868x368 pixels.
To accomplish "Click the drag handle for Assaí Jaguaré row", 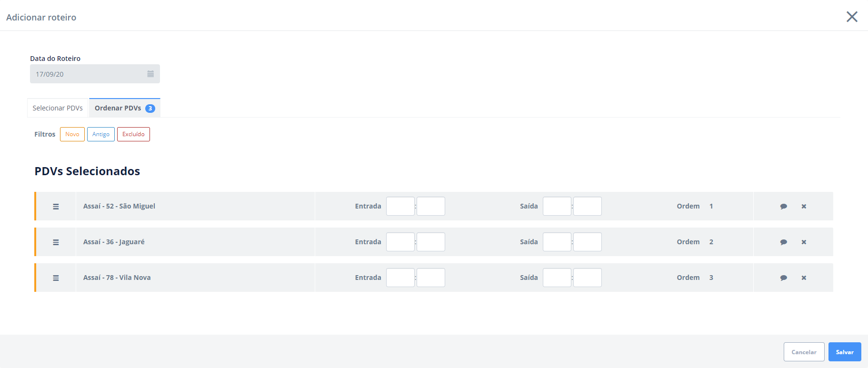I will (x=56, y=242).
